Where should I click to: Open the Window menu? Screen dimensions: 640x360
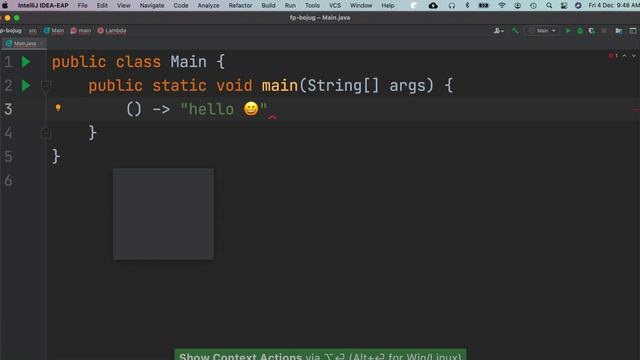(x=361, y=6)
